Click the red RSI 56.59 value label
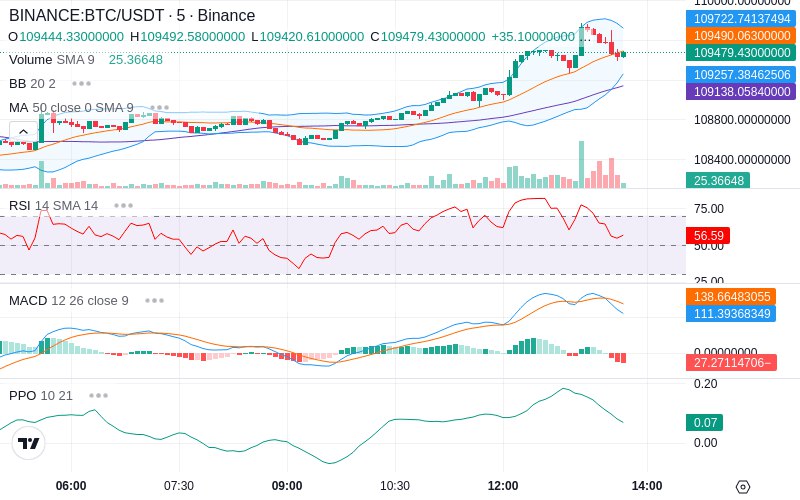800x500 pixels. (x=708, y=235)
